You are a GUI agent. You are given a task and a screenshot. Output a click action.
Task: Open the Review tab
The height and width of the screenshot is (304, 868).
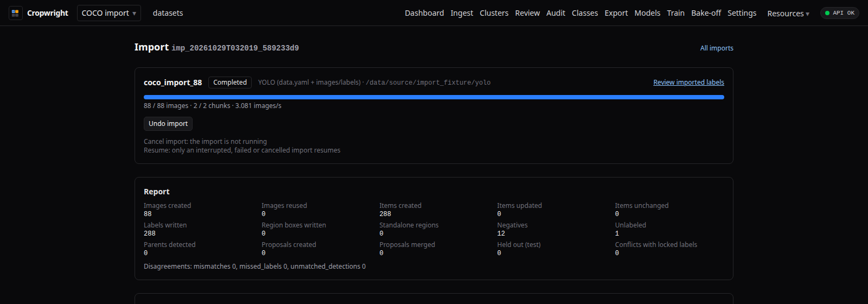[x=527, y=13]
